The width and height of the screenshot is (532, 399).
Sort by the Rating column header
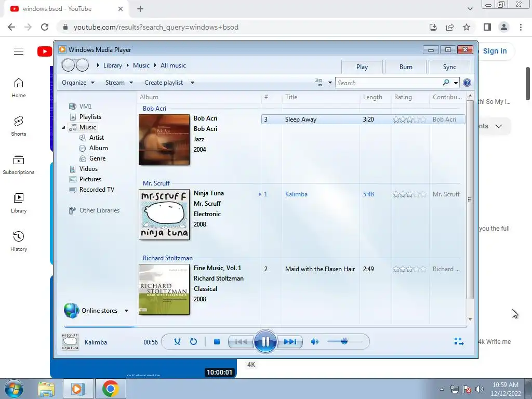click(410, 97)
